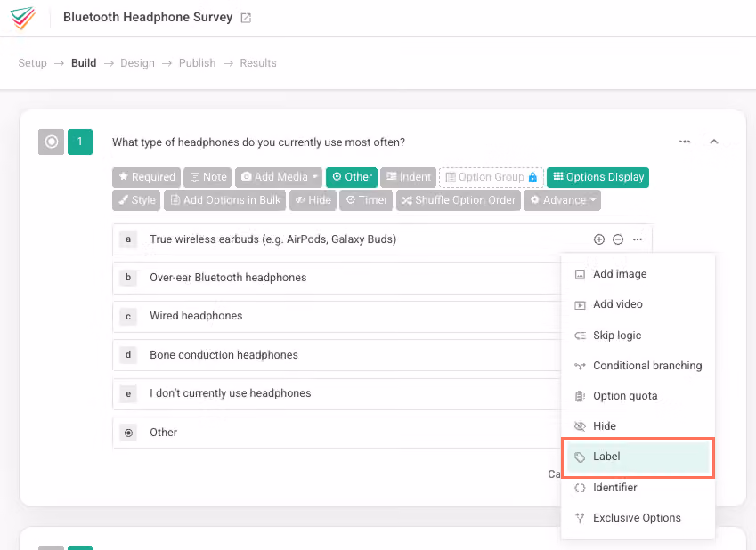Image resolution: width=756 pixels, height=550 pixels.
Task: Open Add Media dropdown
Action: [279, 177]
